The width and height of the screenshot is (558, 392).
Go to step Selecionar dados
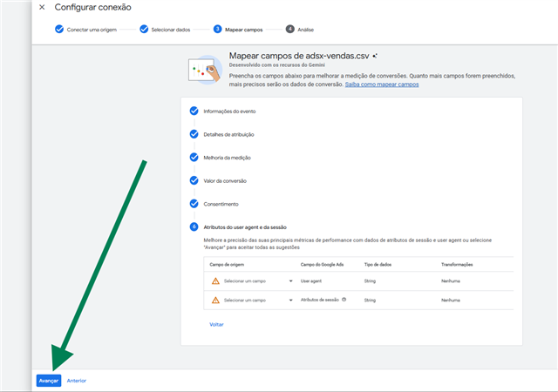pyautogui.click(x=165, y=30)
